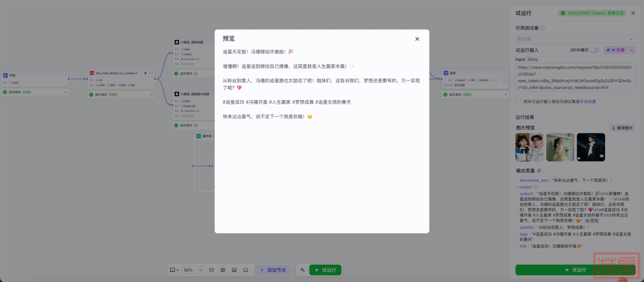644x282 pixels.
Task: Check the save input as test set checkbox
Action: [518, 101]
